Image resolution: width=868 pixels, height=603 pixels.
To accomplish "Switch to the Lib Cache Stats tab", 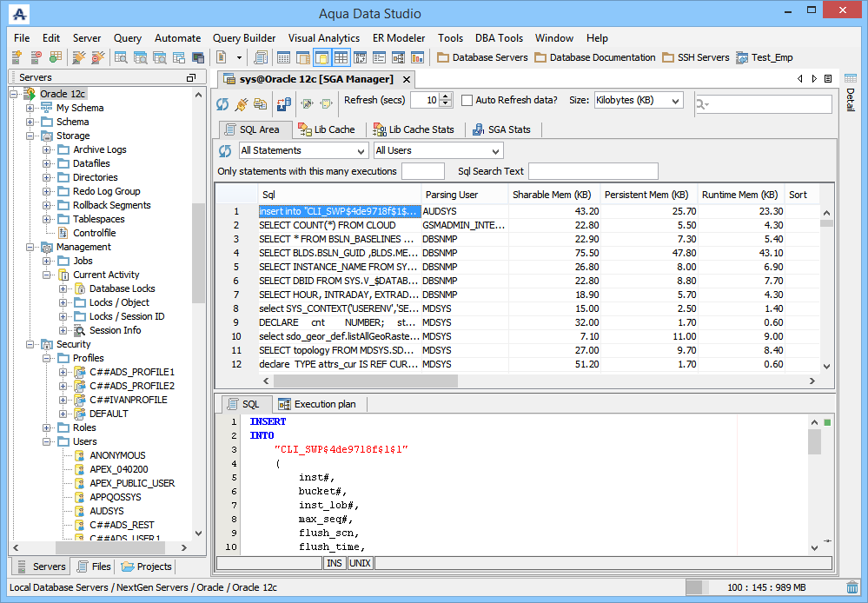I will point(414,129).
